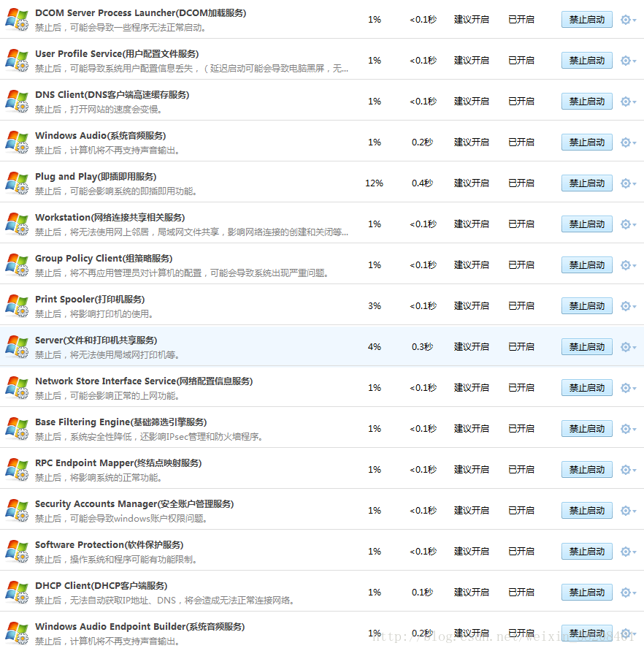Select the Network Store Interface Service title
644x651 pixels.
click(143, 381)
